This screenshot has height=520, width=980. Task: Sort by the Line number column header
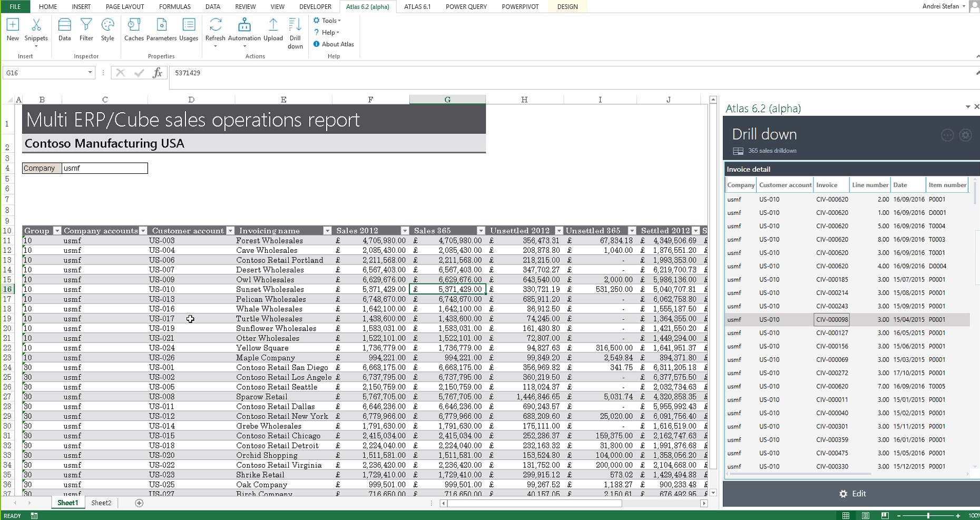tap(870, 185)
